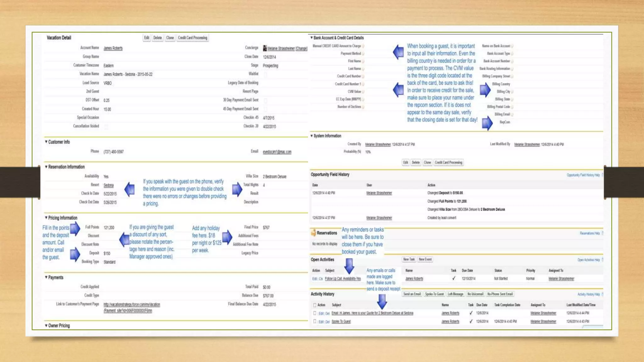Click the Send an Email button
Screen dimensions: 644x362
pyautogui.click(x=412, y=294)
